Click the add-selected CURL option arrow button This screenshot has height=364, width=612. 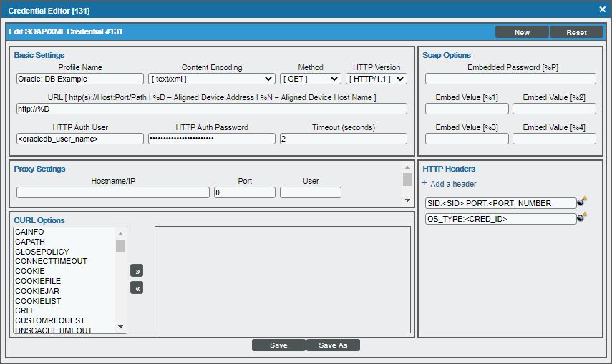(136, 271)
